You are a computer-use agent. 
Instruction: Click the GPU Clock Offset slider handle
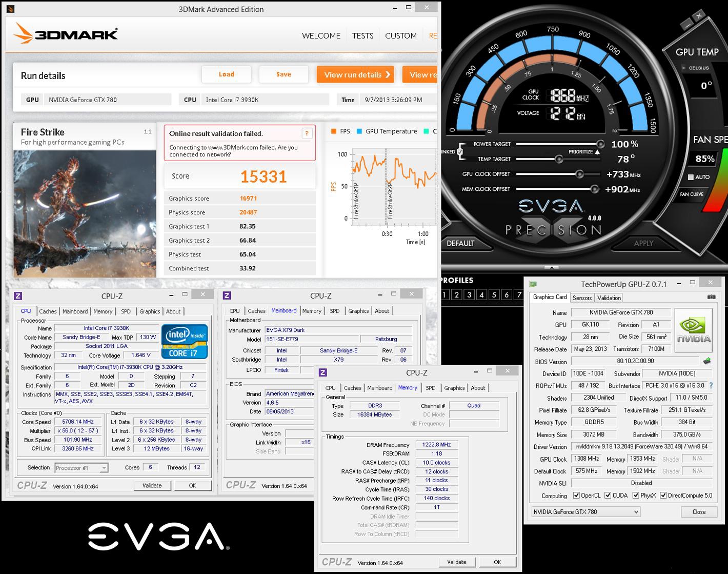pos(579,174)
